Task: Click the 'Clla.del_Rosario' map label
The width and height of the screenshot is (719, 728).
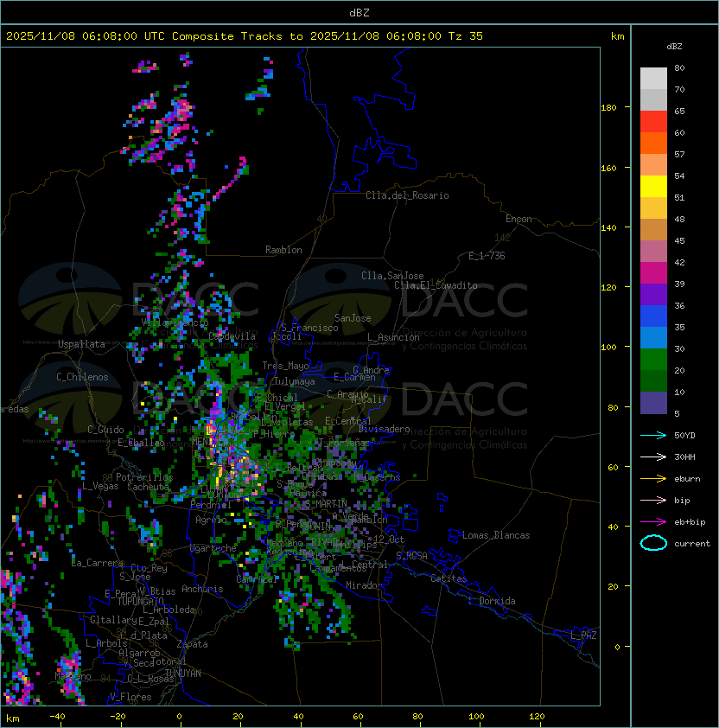Action: pyautogui.click(x=407, y=195)
